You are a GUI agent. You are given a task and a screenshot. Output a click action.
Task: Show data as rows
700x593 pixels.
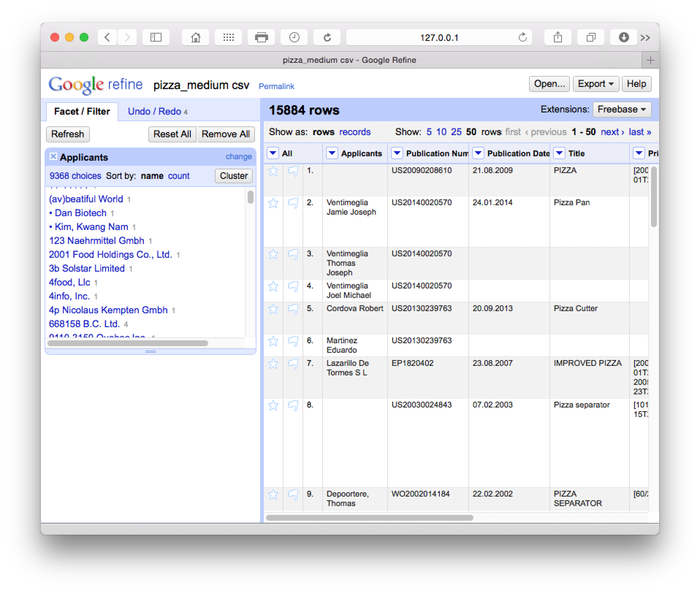(x=323, y=132)
